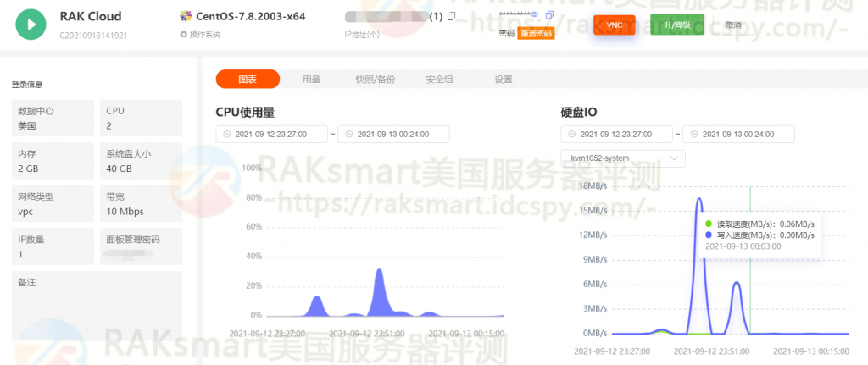Click the 数据中心 美国 info cell
The height and width of the screenshot is (365, 868).
pyautogui.click(x=53, y=118)
